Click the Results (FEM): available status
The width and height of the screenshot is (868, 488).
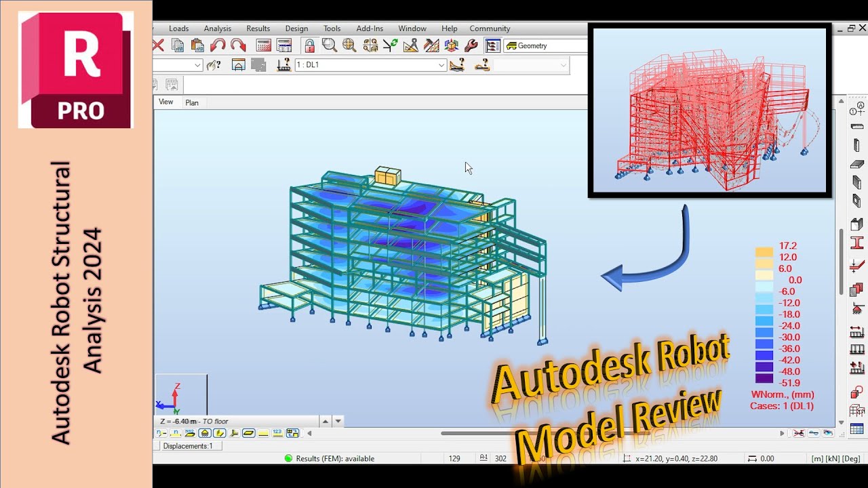(x=330, y=459)
